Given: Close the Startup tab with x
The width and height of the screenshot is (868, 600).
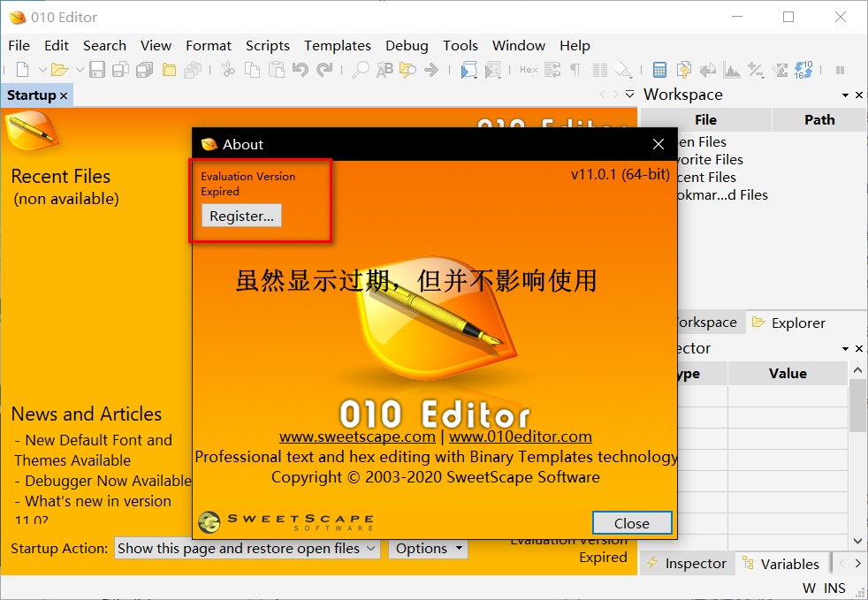Looking at the screenshot, I should (64, 95).
